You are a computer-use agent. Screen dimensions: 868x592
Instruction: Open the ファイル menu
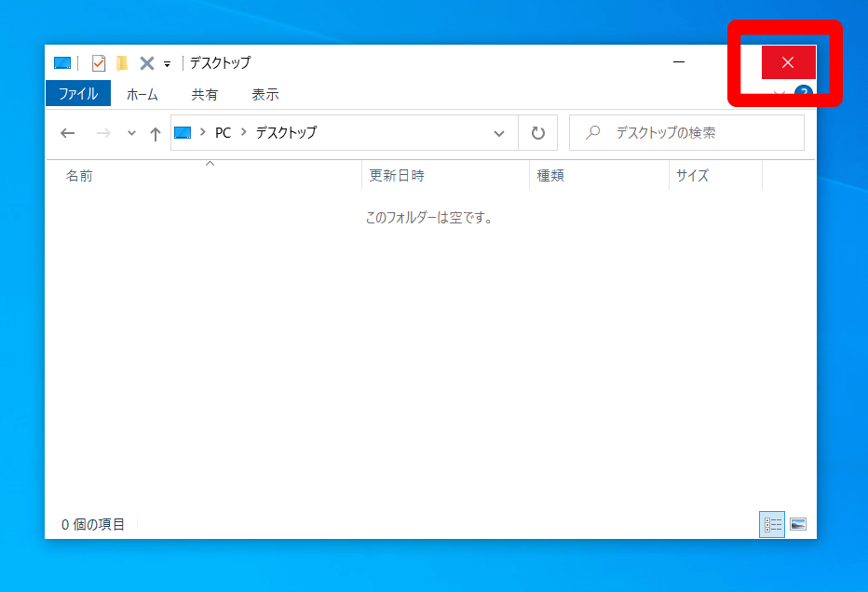[78, 93]
